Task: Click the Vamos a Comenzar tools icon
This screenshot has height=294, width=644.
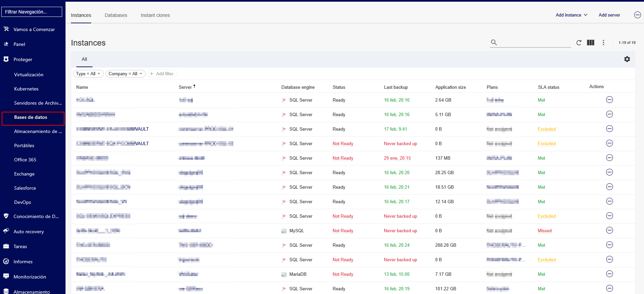Action: pyautogui.click(x=6, y=29)
